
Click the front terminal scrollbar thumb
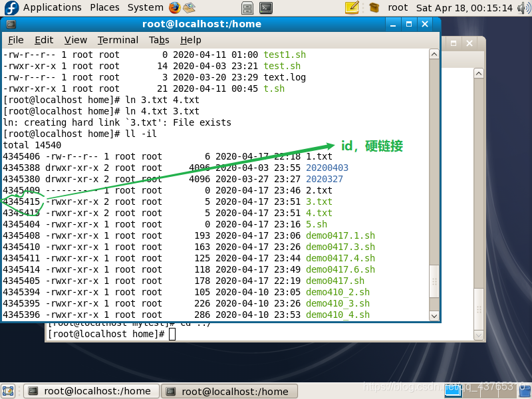[x=434, y=281]
